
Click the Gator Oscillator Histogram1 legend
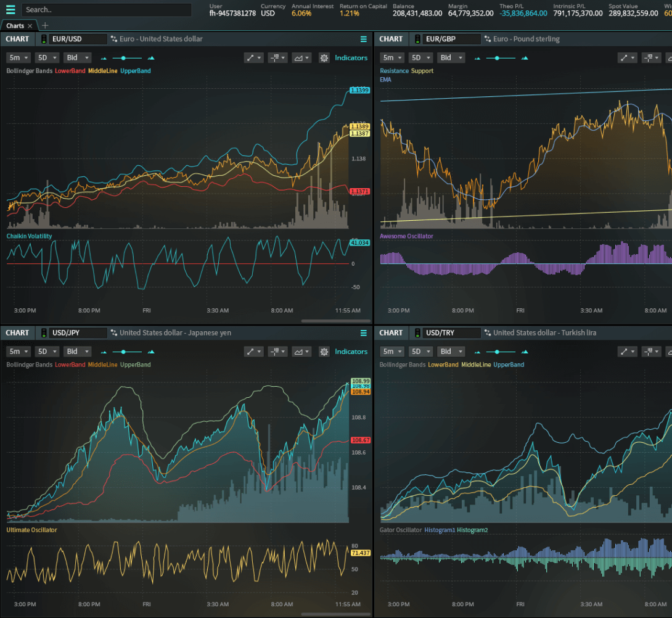point(440,530)
